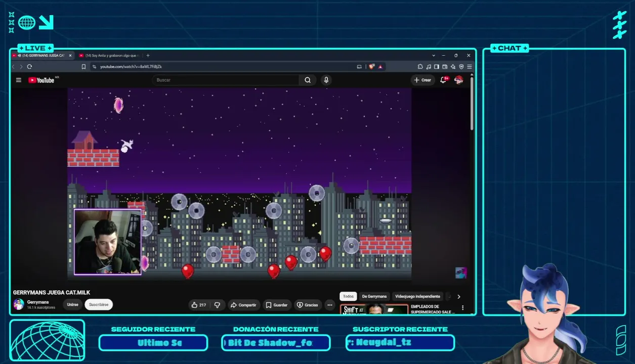Go forward with the browser forward arrow

[x=21, y=67]
